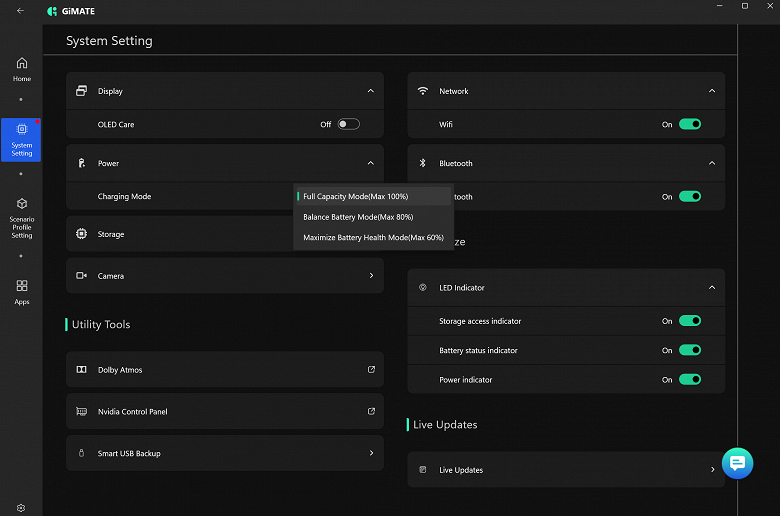780x516 pixels.
Task: Collapse the LED Indicator section
Action: pyautogui.click(x=712, y=288)
